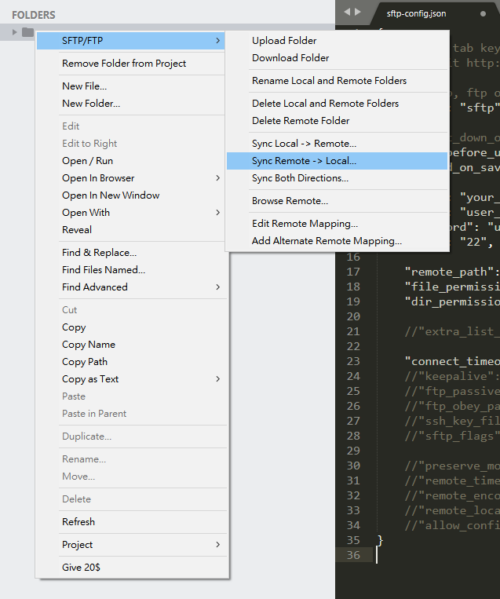Choose Upload Folder
500x599 pixels.
point(337,40)
